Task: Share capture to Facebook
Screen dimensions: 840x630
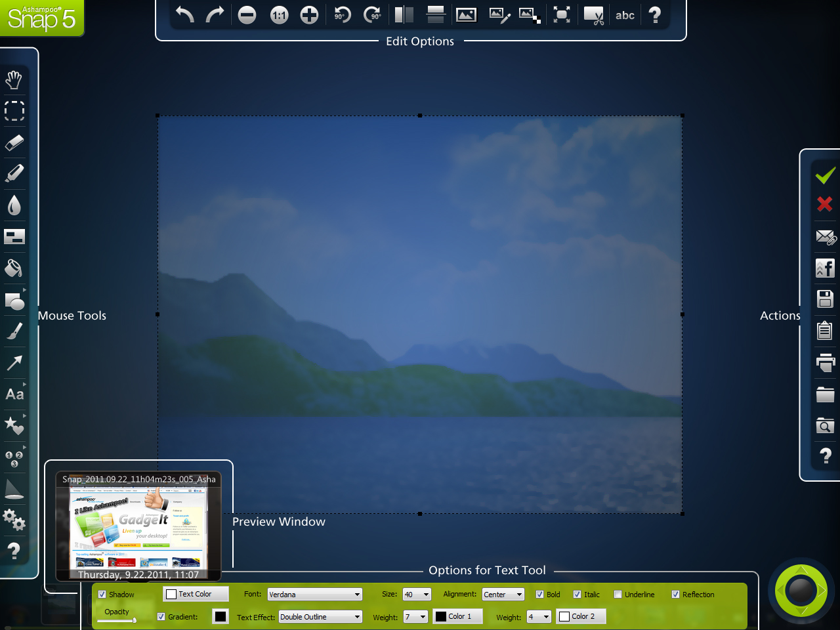Action: pyautogui.click(x=825, y=268)
